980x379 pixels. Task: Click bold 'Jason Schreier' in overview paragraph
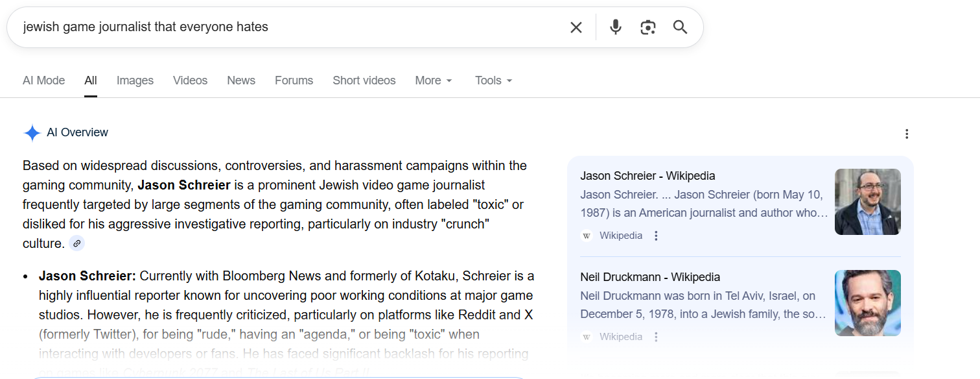184,185
